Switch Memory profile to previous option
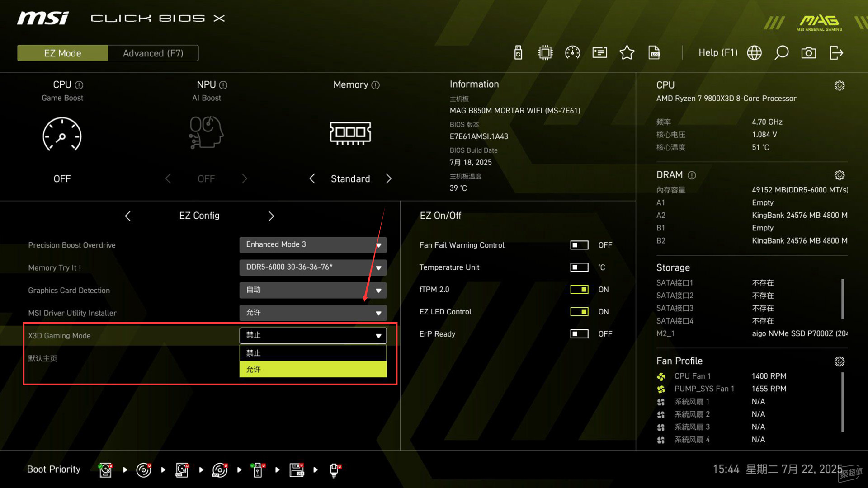This screenshot has width=868, height=488. [312, 178]
